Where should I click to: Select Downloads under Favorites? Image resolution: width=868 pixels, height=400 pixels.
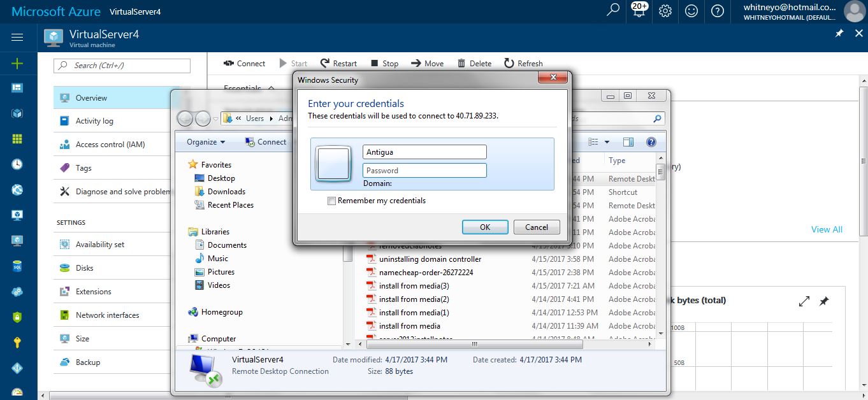(220, 192)
